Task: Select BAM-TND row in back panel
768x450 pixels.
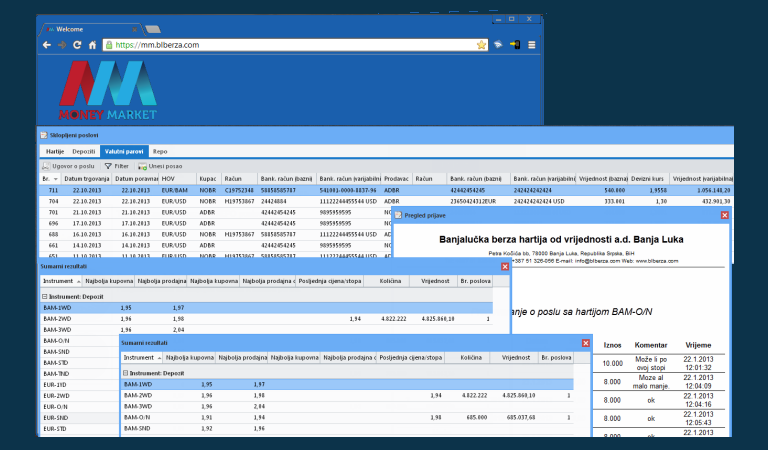Action: tap(80, 374)
